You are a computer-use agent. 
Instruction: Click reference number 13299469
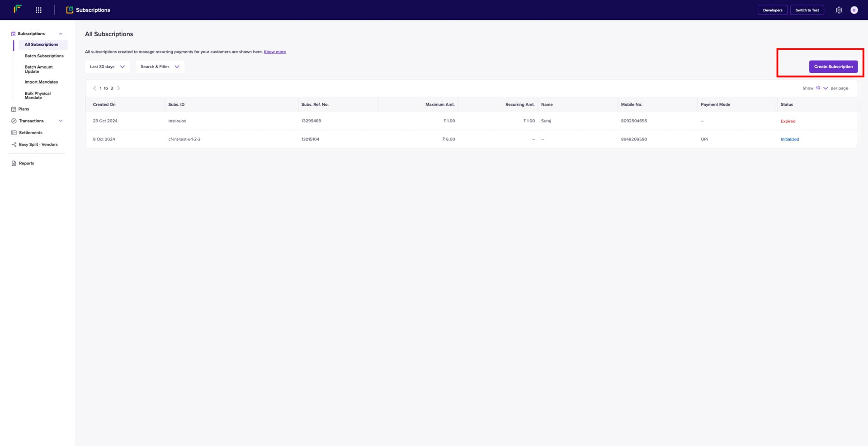coord(311,121)
